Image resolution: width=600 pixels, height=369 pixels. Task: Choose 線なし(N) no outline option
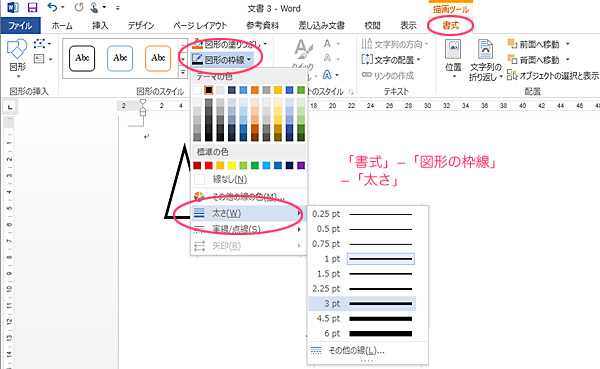(x=249, y=179)
